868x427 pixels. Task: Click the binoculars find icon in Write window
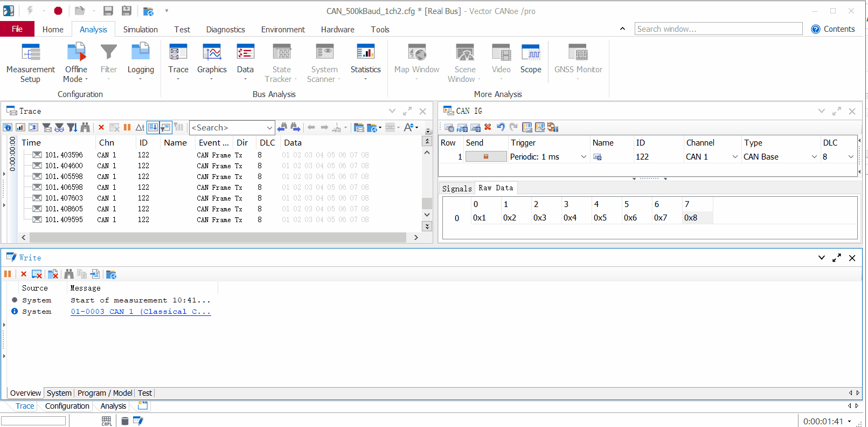69,274
